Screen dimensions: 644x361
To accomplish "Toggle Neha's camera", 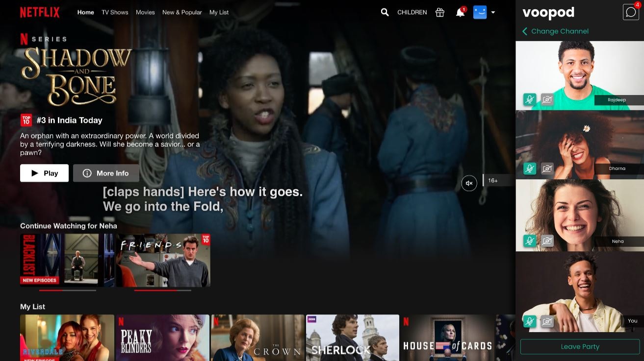I will (547, 241).
